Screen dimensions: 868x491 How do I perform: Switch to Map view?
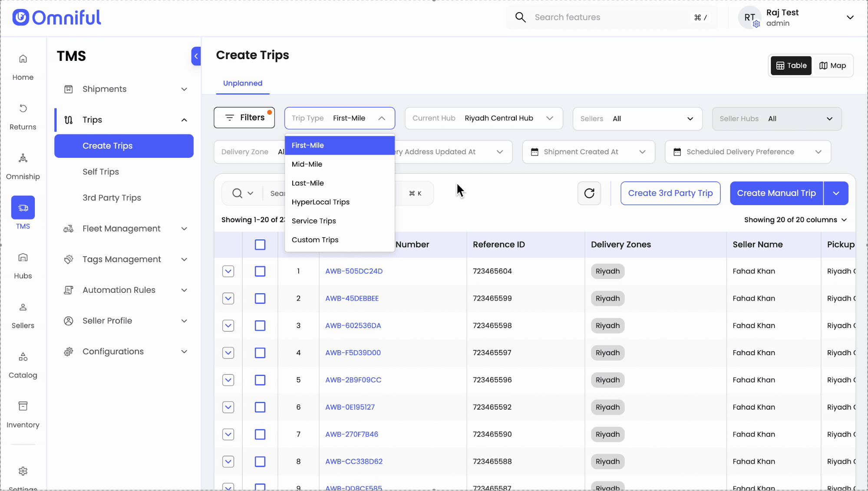point(832,66)
